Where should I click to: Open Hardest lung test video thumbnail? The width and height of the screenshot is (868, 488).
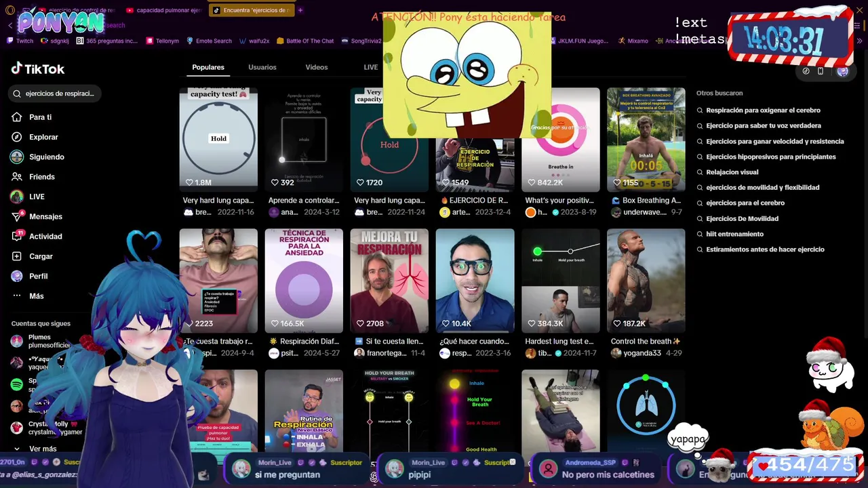point(561,281)
